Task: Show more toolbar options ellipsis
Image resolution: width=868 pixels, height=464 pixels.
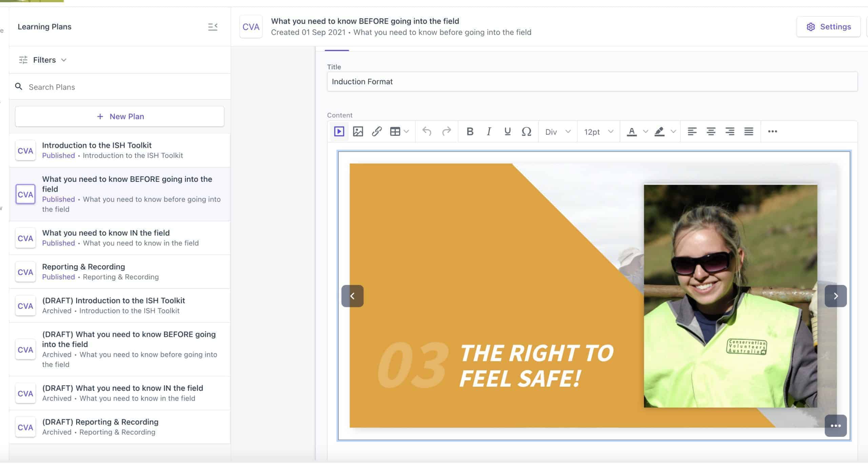Action: pyautogui.click(x=772, y=132)
